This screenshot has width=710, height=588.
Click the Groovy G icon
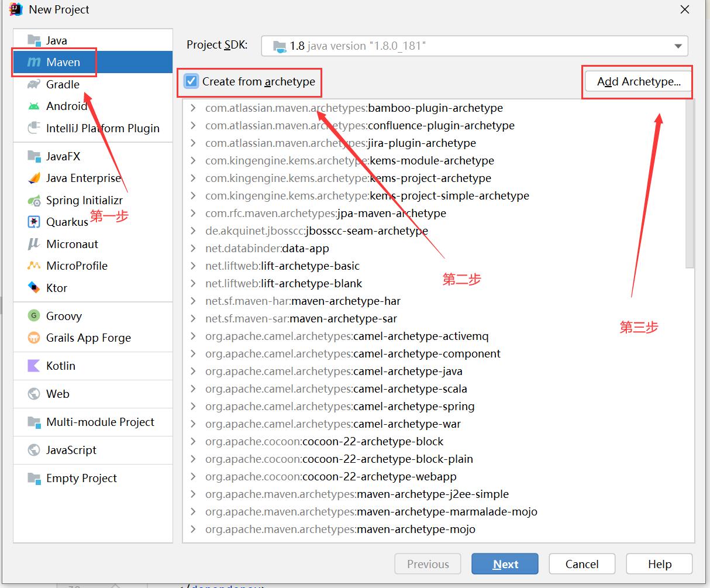[x=34, y=316]
